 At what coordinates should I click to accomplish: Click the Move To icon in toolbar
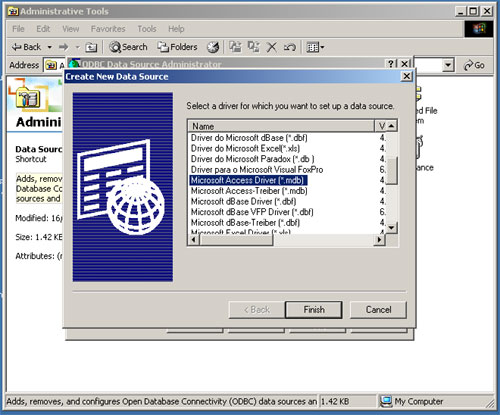point(235,47)
